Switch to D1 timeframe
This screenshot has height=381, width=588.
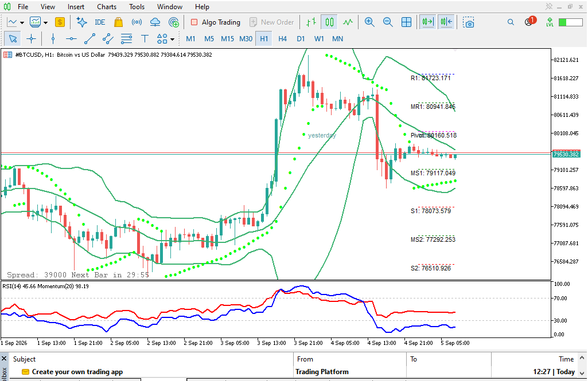point(301,38)
